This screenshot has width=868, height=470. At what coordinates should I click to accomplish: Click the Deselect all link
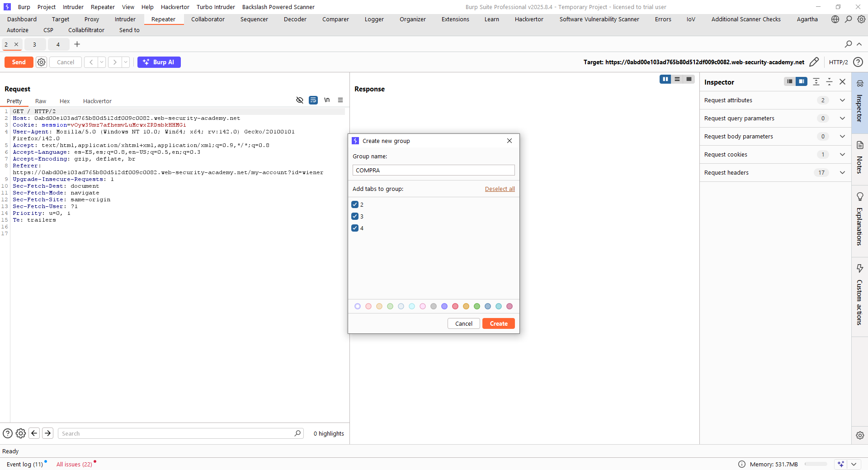point(500,189)
